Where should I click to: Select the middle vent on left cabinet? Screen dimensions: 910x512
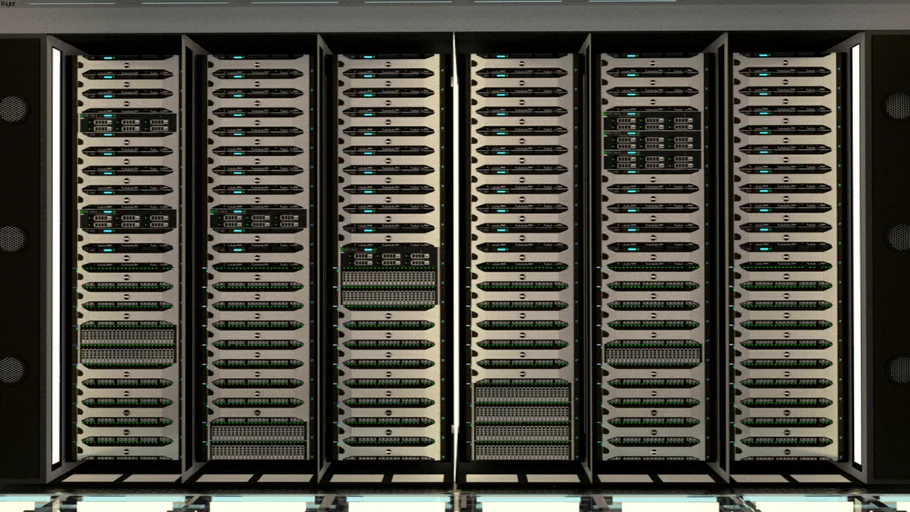click(x=13, y=238)
